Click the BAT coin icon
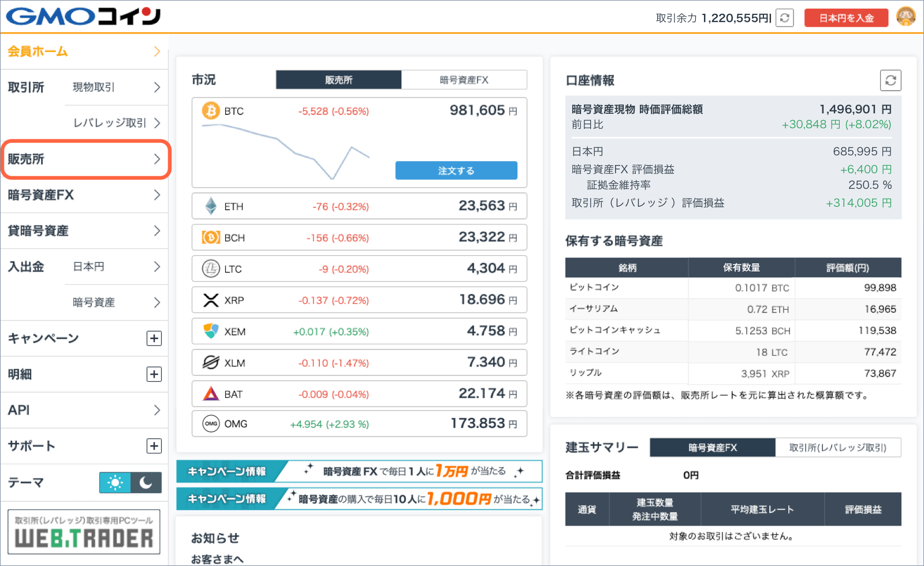Viewport: 924px width, 566px height. (x=211, y=393)
